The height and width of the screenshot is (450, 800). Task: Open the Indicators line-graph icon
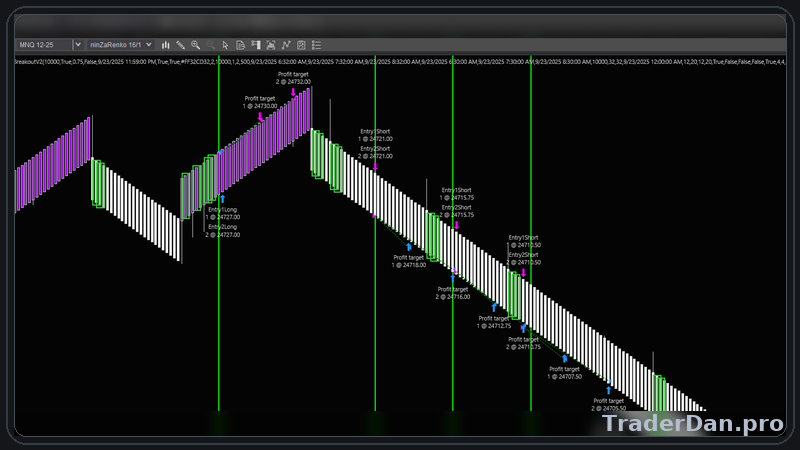[286, 45]
